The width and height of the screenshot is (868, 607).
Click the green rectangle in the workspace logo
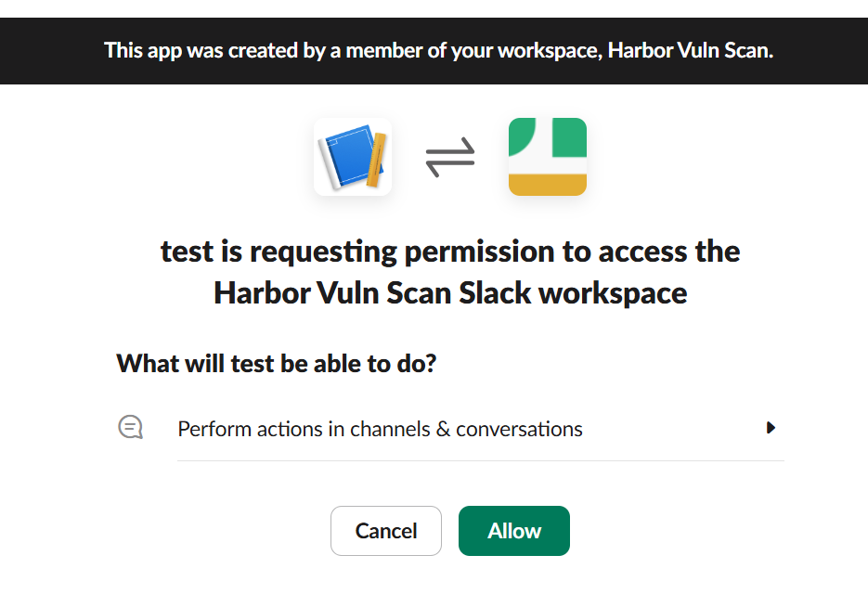569,137
